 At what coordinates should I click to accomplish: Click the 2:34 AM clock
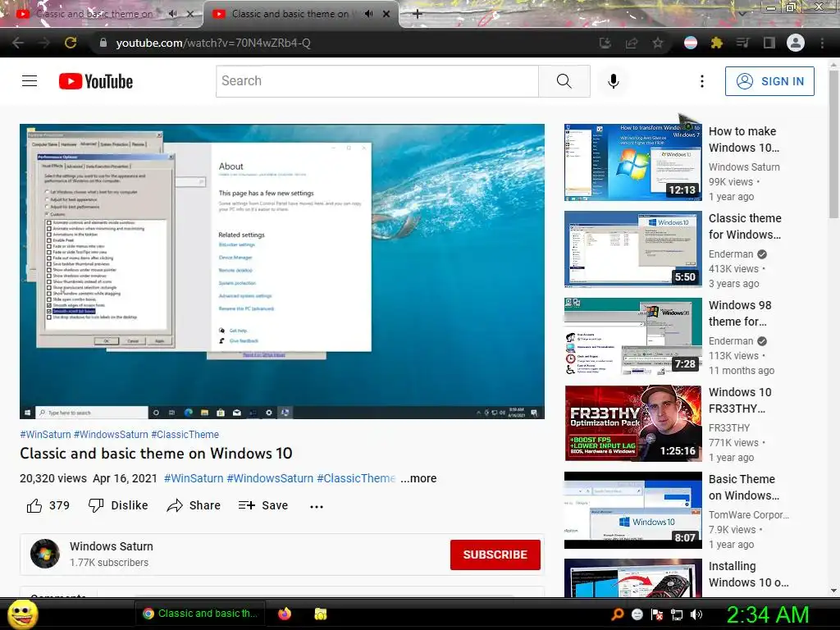point(767,614)
